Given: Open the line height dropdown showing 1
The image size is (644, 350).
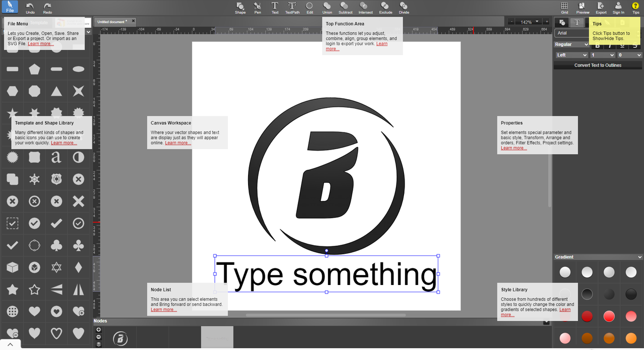Looking at the screenshot, I should (602, 55).
